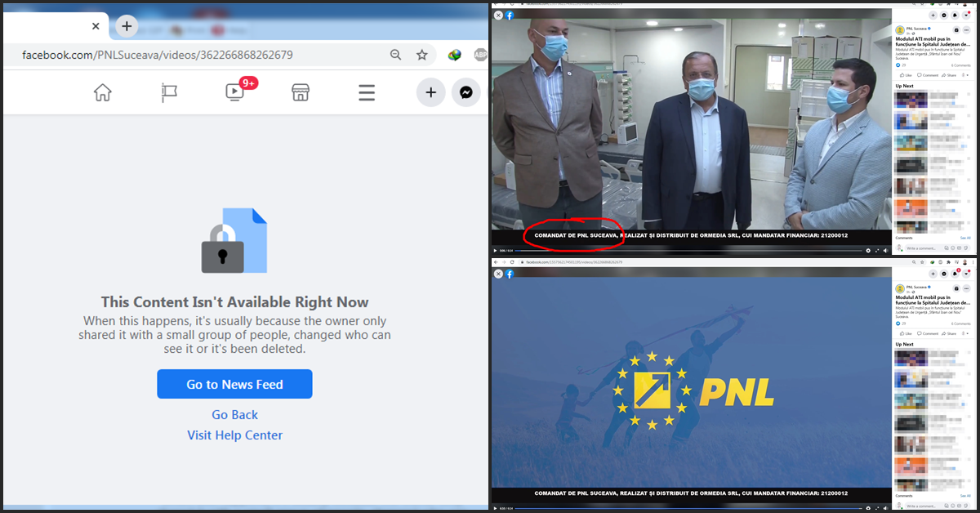Click the video progress bar in top-right window
Image resolution: width=980 pixels, height=513 pixels.
(x=688, y=251)
